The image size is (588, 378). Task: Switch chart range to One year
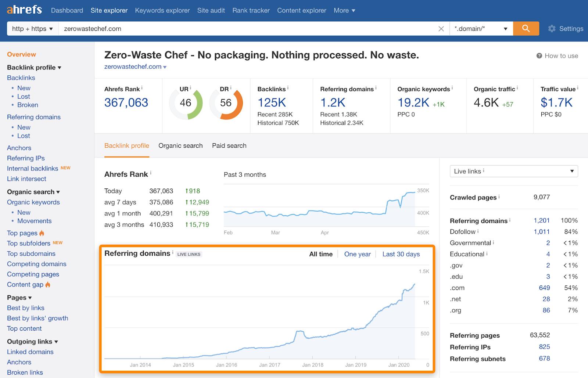tap(357, 254)
